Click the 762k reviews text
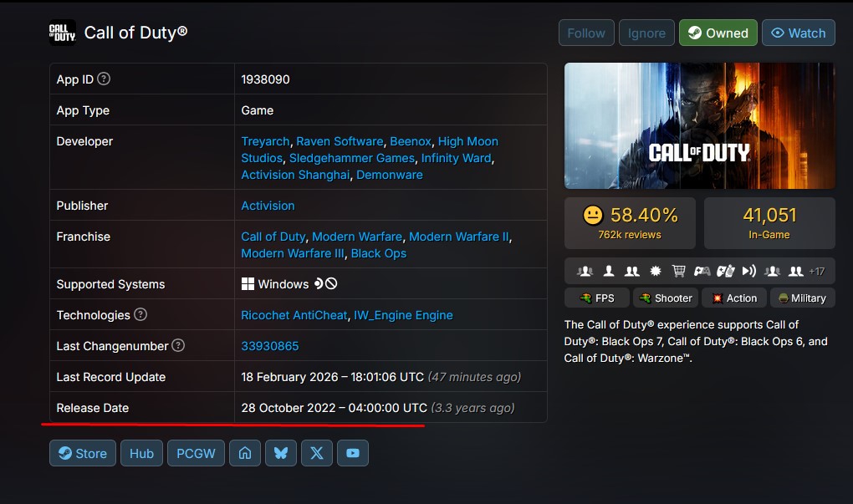Screen dimensions: 853x504 pos(630,235)
